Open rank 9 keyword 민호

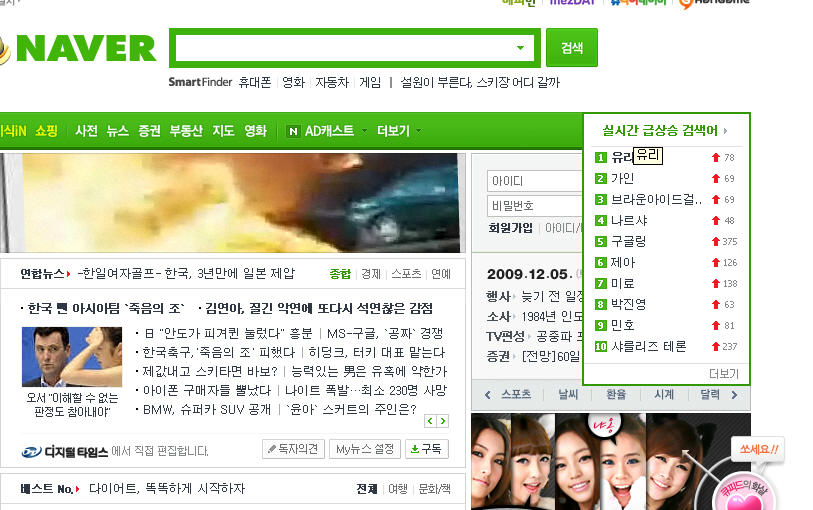click(x=623, y=325)
